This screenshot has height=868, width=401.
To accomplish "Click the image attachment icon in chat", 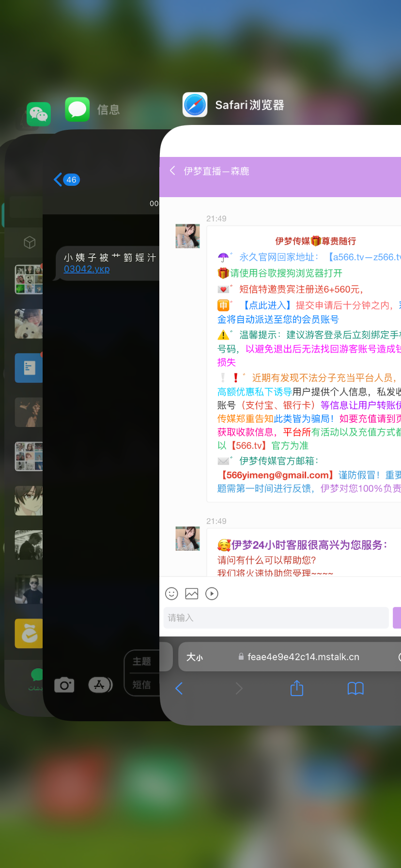I will pyautogui.click(x=192, y=593).
